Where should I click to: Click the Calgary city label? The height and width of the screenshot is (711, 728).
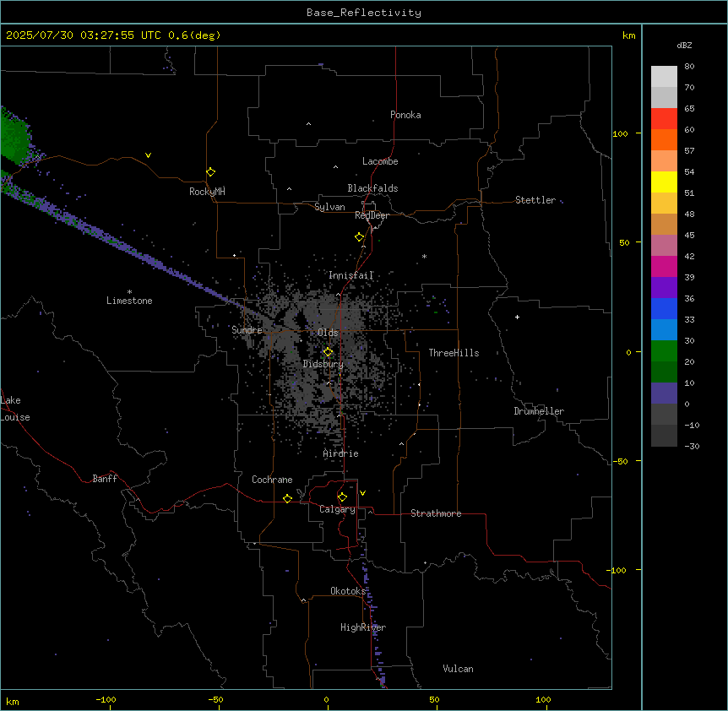[337, 509]
